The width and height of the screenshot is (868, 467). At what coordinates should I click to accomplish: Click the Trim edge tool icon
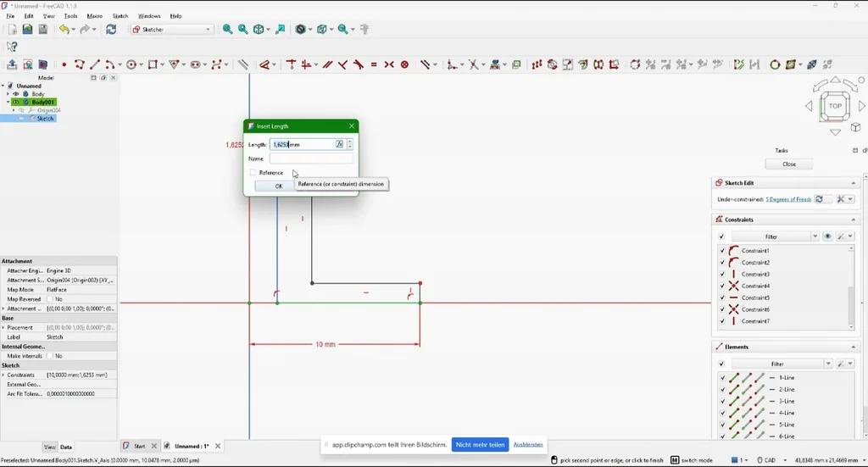point(474,64)
